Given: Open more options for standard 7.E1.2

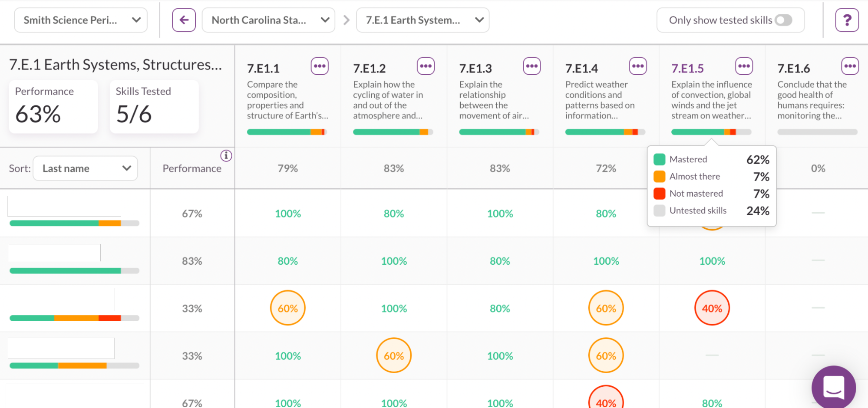Looking at the screenshot, I should (x=426, y=66).
